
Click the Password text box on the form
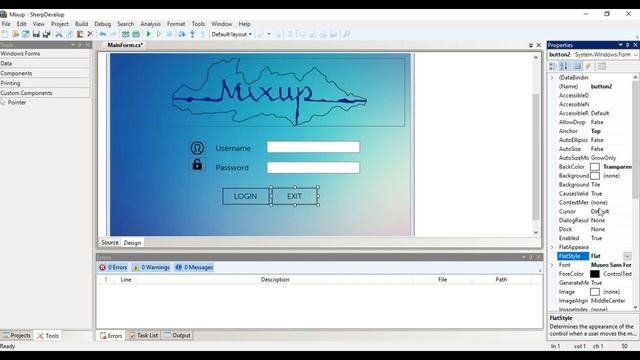click(313, 167)
